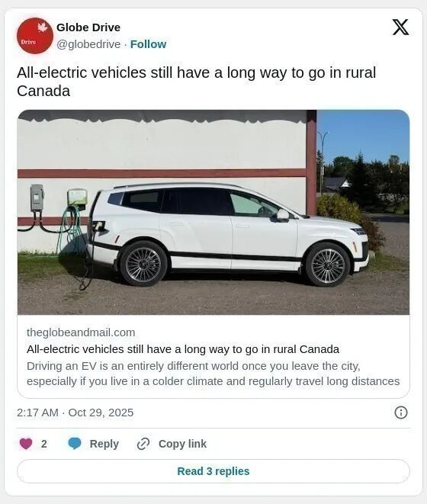Viewport: 427px width, 504px height.
Task: Like the post with heart icon
Action: [x=26, y=444]
